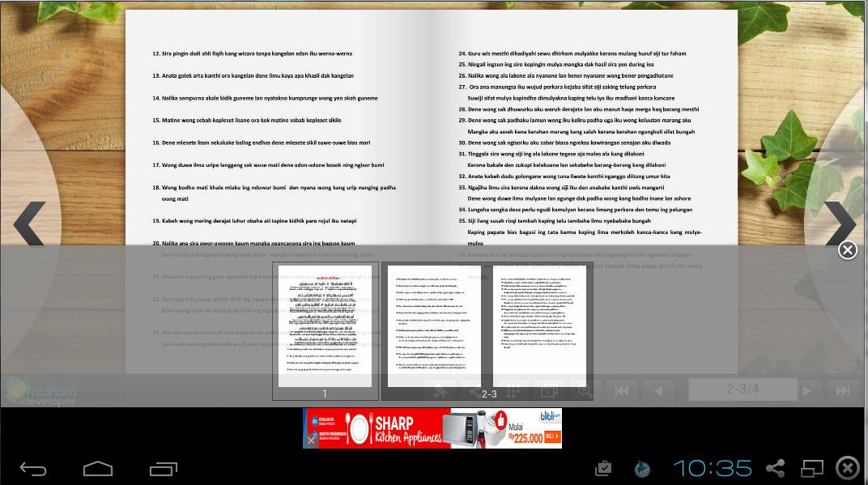Click the BELI button in the ad
Screen dimensions: 868x485
tap(552, 436)
